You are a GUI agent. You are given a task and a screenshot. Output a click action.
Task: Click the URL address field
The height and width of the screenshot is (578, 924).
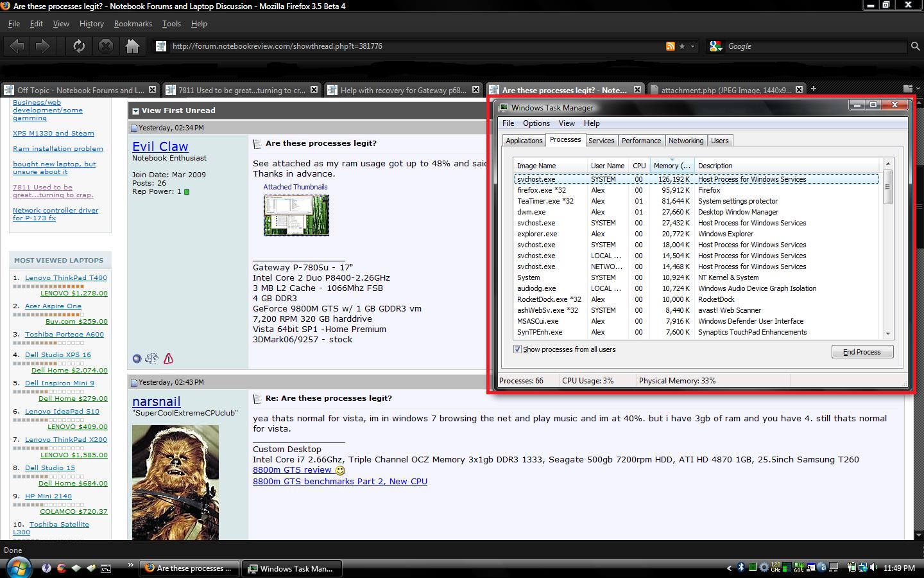pyautogui.click(x=417, y=46)
